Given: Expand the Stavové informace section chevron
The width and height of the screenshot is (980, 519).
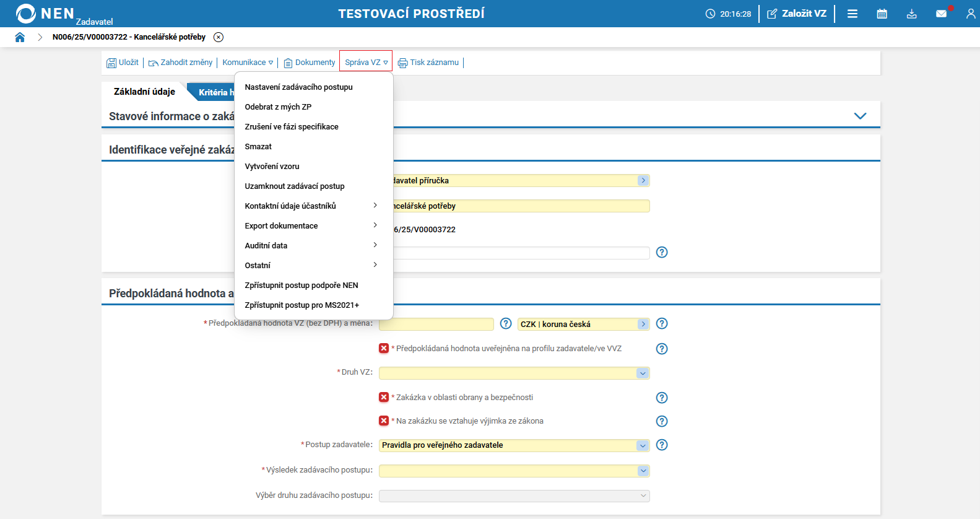Looking at the screenshot, I should click(860, 116).
